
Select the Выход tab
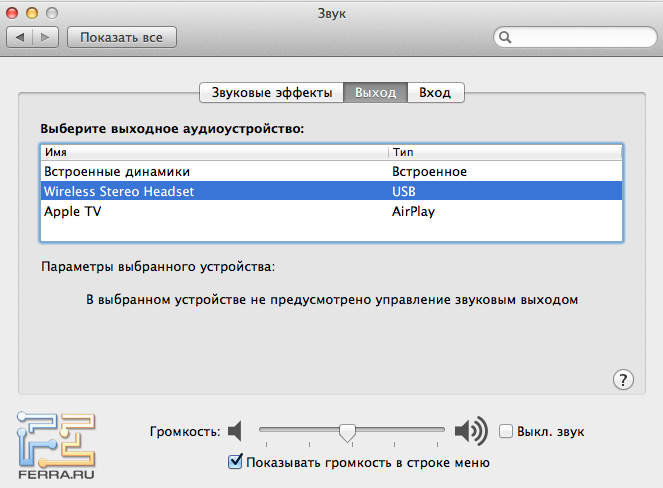(375, 93)
